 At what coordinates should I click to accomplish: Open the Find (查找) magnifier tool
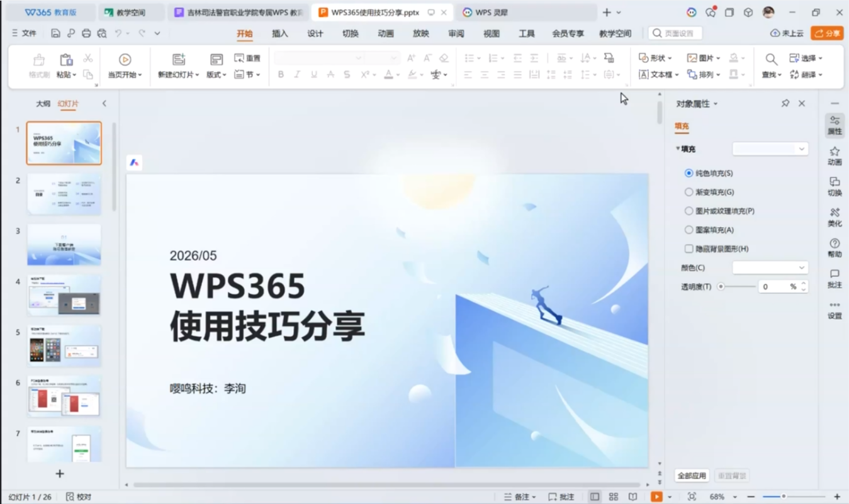coord(771,59)
